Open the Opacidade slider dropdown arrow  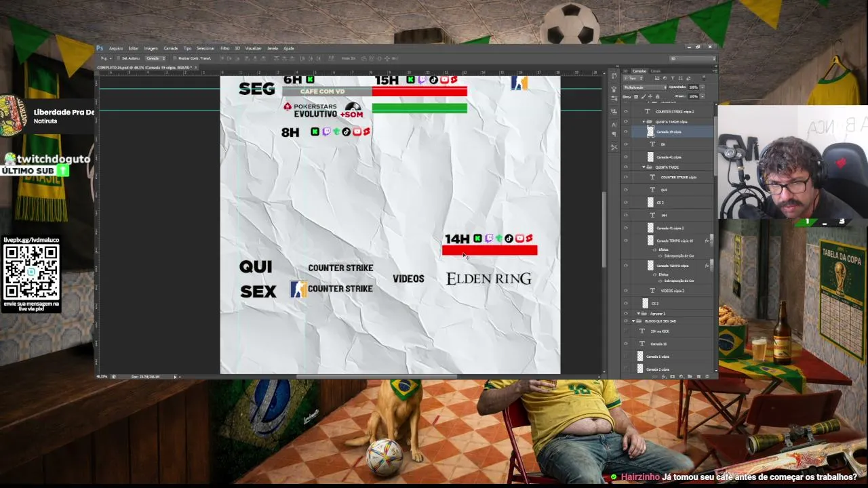click(x=702, y=87)
